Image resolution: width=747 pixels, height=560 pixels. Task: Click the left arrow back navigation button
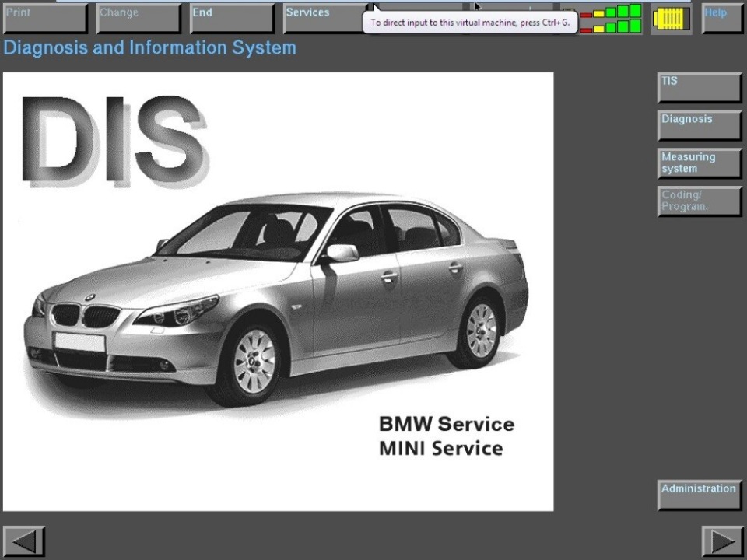pyautogui.click(x=24, y=541)
